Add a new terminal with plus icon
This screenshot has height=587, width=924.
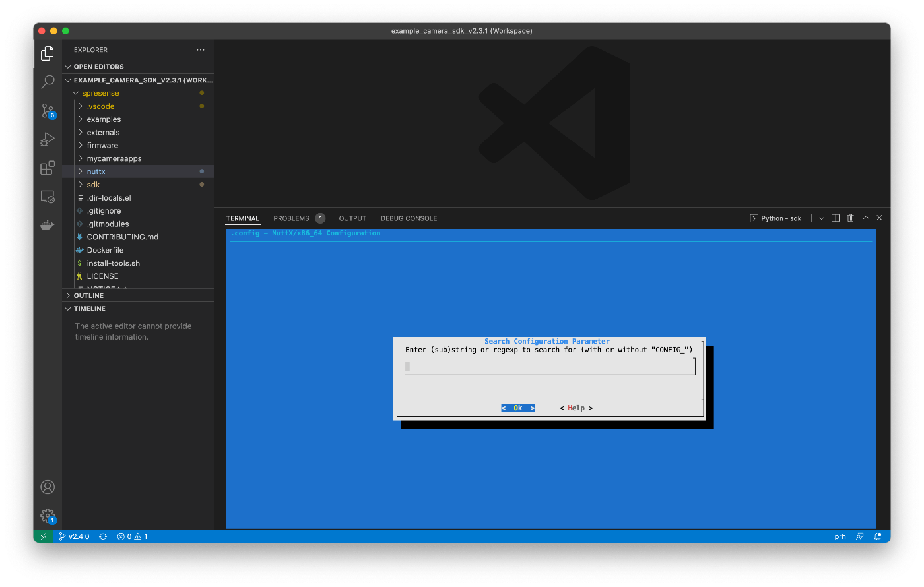[812, 218]
